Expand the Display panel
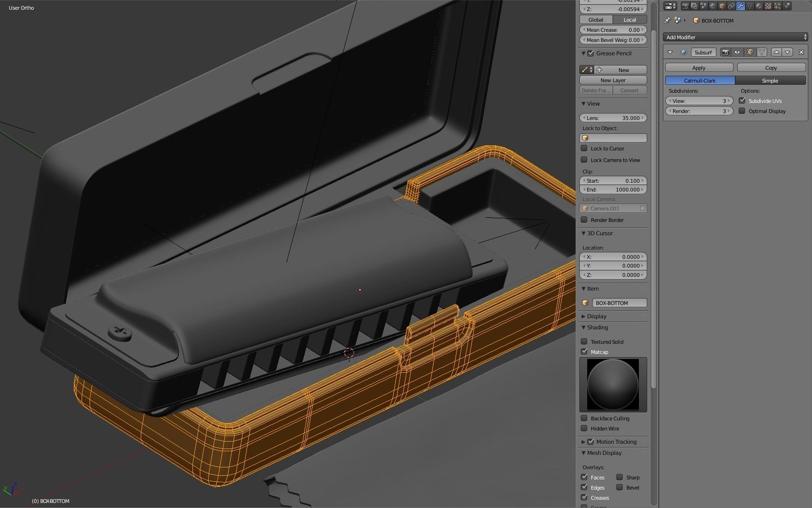 point(583,316)
